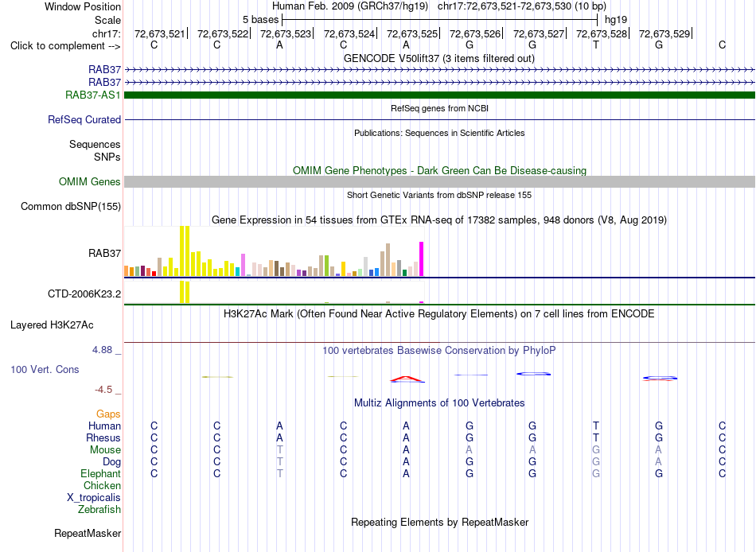Select the RepeatMasker track label
This screenshot has height=552, width=756.
88,533
